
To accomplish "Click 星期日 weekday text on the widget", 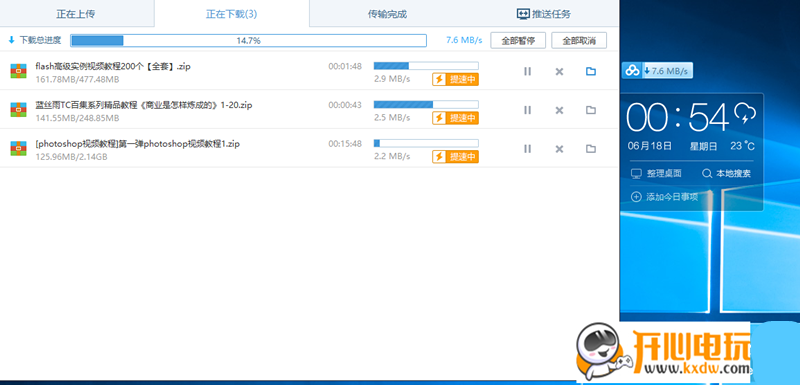I will pos(704,146).
